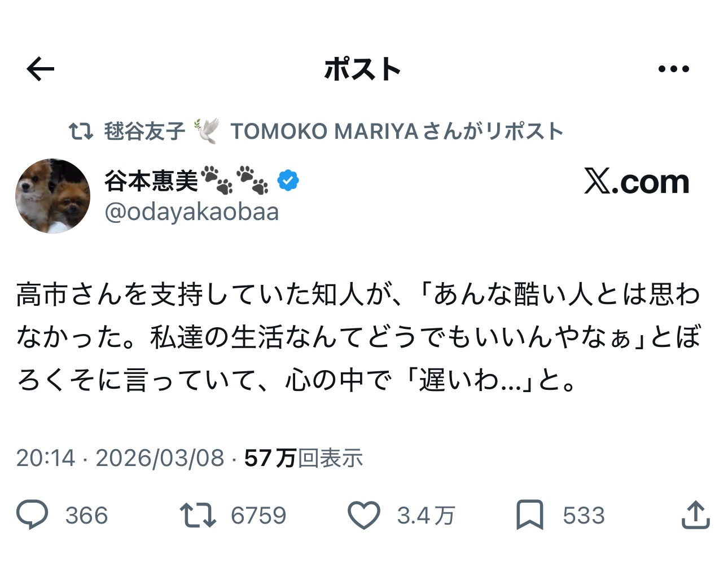Tap the 6759 repost count
The width and height of the screenshot is (728, 567).
point(258,516)
